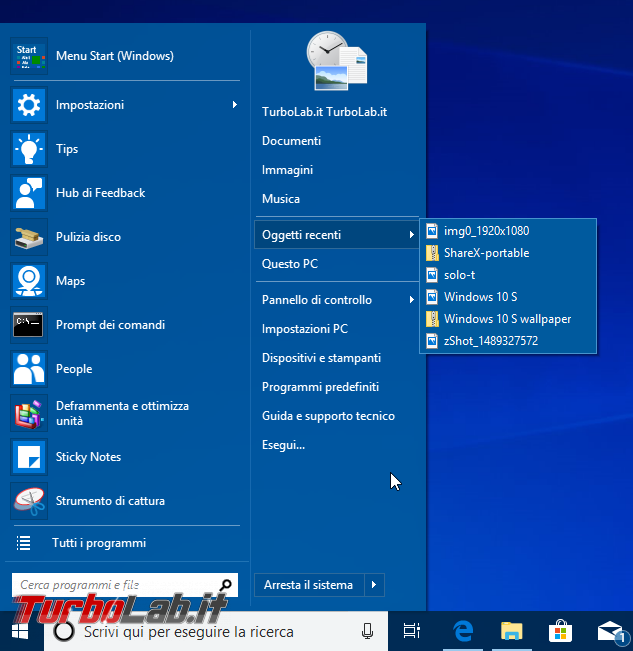Launch Microsoft Edge from the taskbar
Viewport: 633px width, 651px height.
463,631
